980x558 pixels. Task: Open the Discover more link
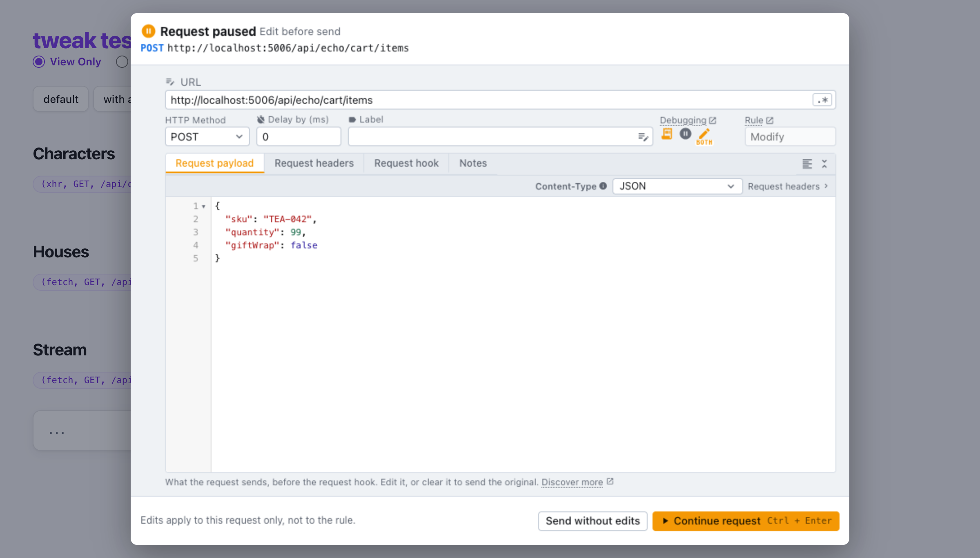(x=572, y=482)
